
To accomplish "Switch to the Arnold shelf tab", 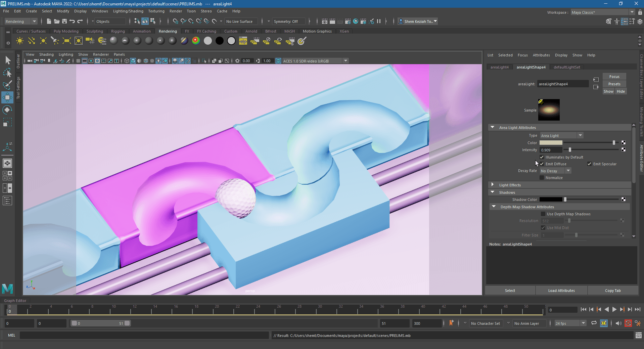I will point(251,31).
